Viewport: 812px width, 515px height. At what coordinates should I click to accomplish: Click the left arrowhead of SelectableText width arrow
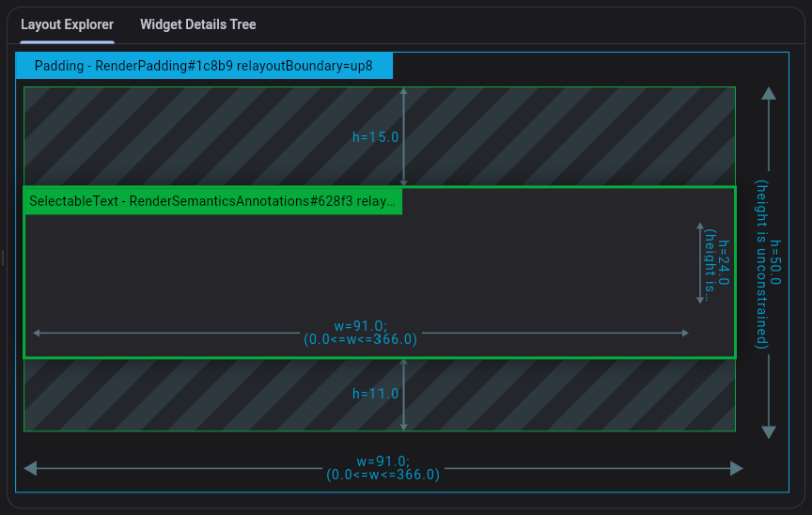point(37,333)
